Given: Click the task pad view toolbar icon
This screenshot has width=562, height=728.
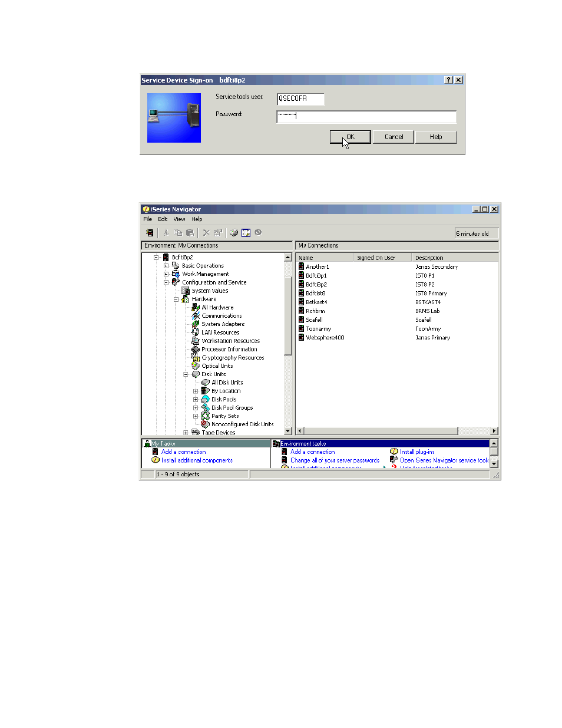Looking at the screenshot, I should tap(246, 233).
